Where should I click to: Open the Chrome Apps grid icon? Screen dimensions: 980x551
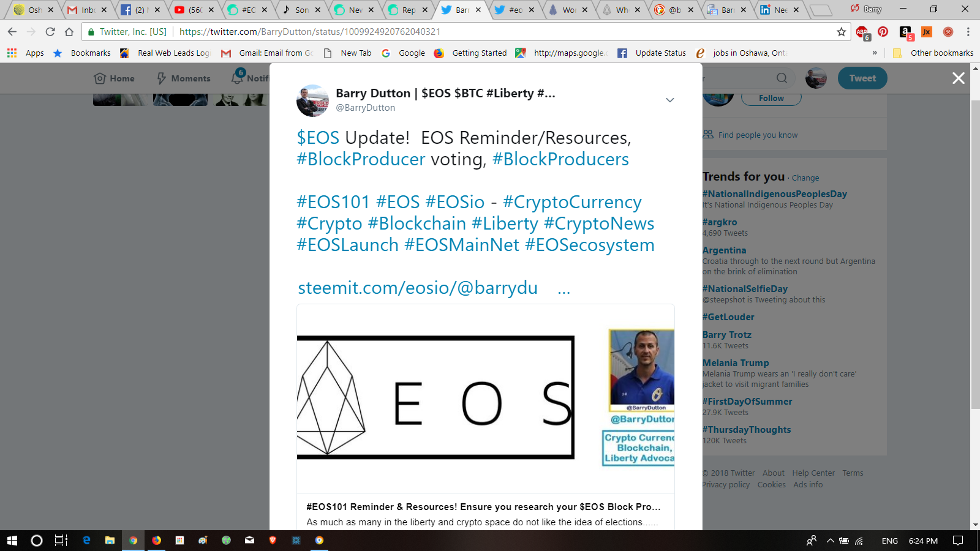(12, 53)
